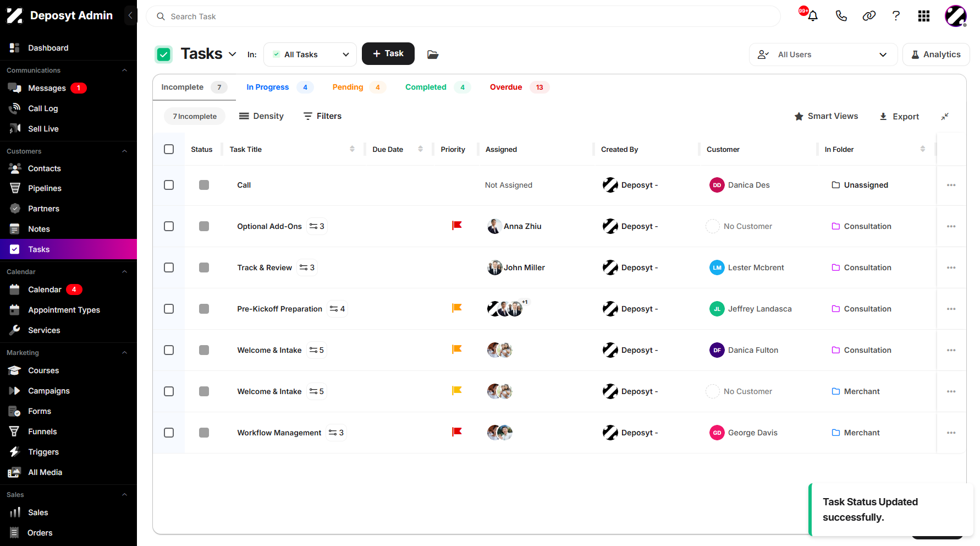
Task: Collapse the sidebar with the chevron
Action: (130, 15)
